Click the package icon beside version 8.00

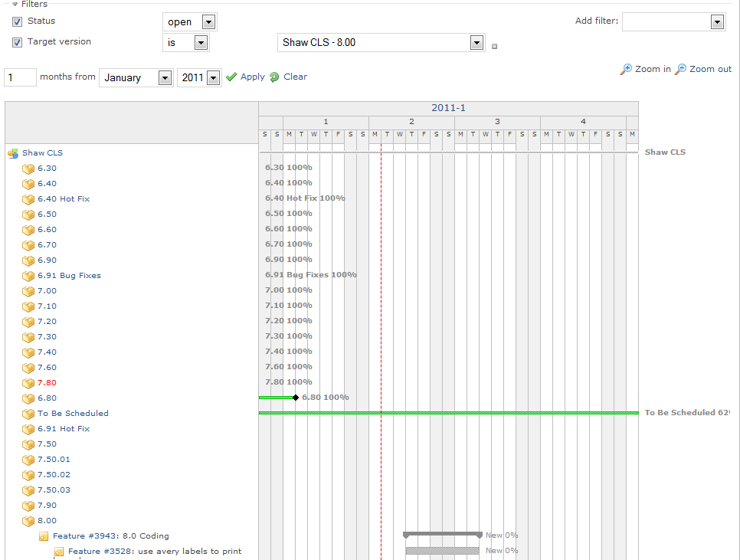click(x=28, y=521)
